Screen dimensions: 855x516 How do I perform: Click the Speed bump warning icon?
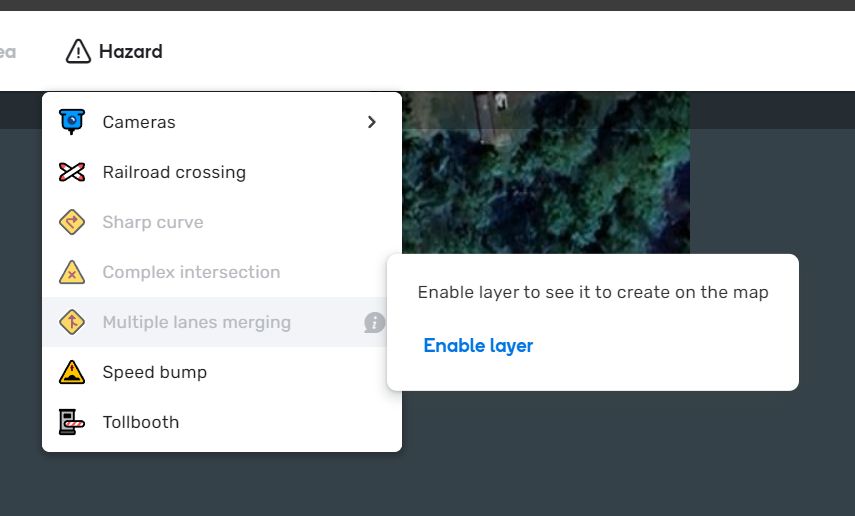(x=72, y=372)
